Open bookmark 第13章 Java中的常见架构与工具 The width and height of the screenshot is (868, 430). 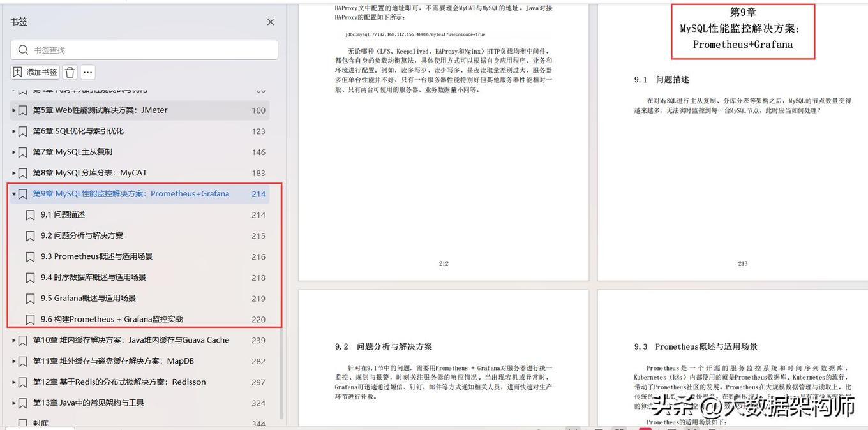click(x=89, y=403)
